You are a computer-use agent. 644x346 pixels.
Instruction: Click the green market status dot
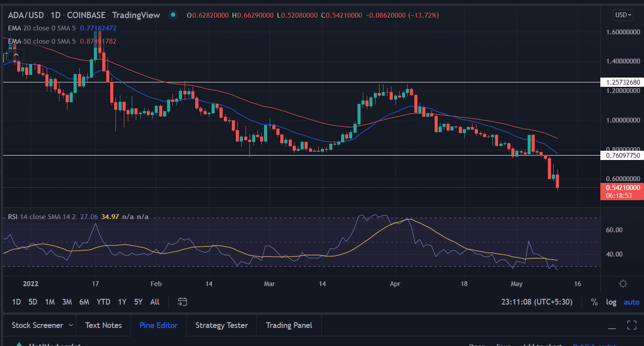pos(173,15)
